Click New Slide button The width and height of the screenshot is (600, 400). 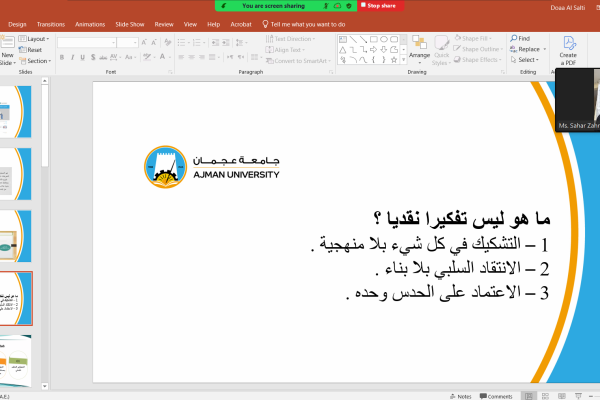click(x=7, y=50)
